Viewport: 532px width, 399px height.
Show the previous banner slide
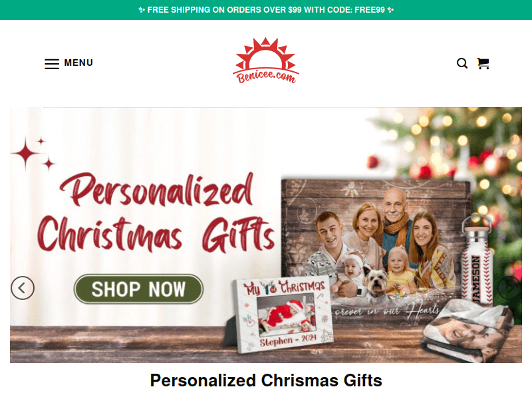(23, 288)
